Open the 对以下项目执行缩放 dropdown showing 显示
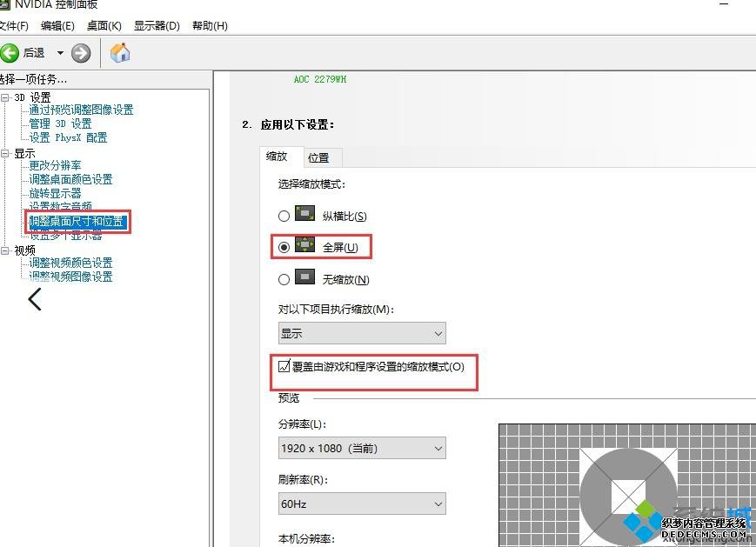 tap(362, 333)
